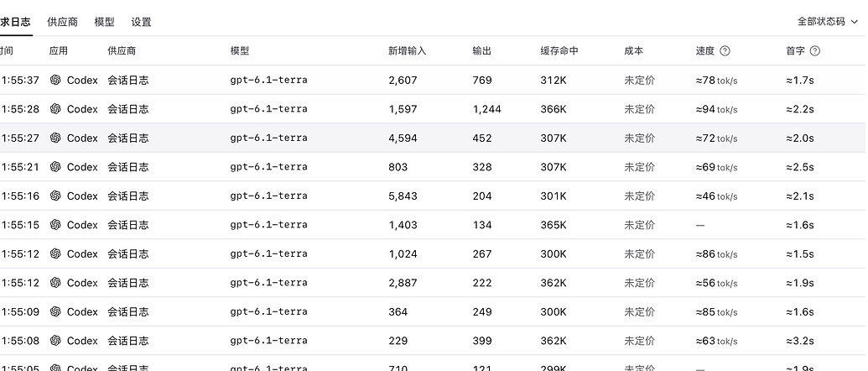This screenshot has width=868, height=371.
Task: Open 会话日志 link in 1:55:27 row
Action: [127, 138]
